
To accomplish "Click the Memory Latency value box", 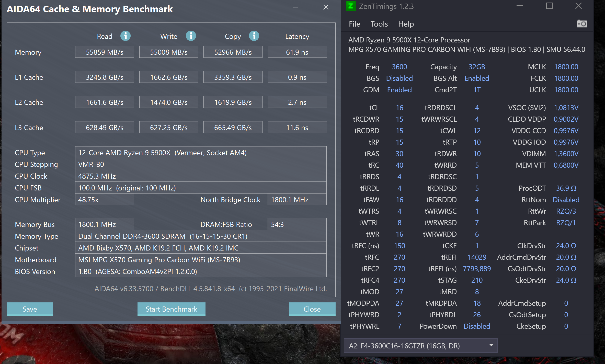I will click(x=297, y=52).
